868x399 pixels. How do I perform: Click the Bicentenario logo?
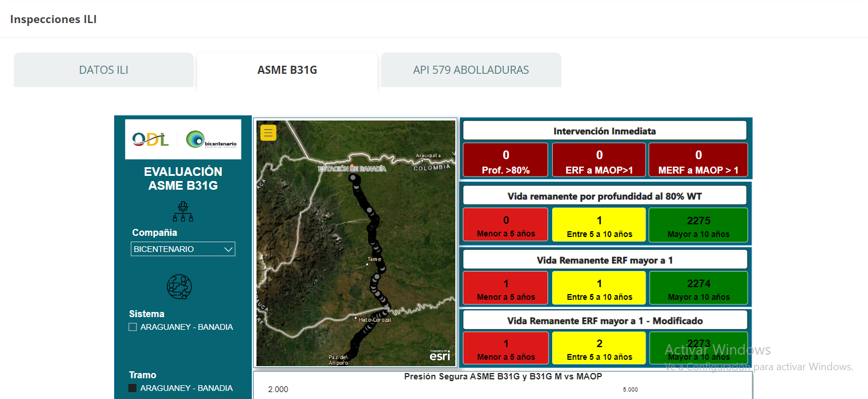[212, 140]
